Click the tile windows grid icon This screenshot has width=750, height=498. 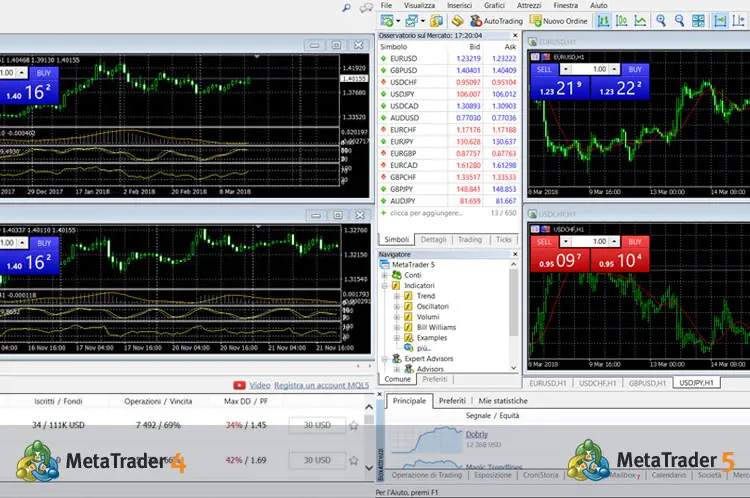tap(698, 21)
